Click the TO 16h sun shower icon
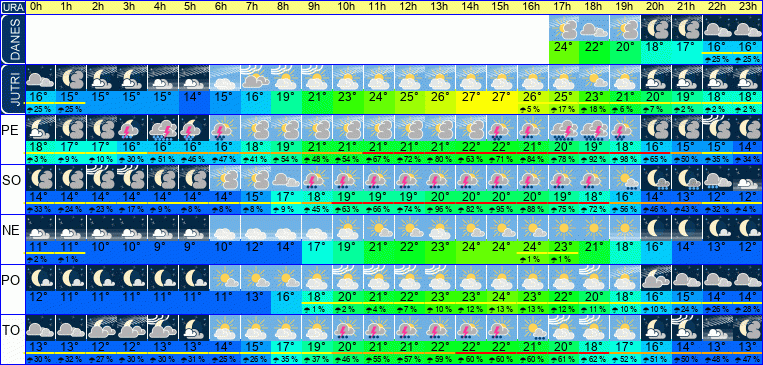Image resolution: width=763 pixels, height=365 pixels. (533, 328)
